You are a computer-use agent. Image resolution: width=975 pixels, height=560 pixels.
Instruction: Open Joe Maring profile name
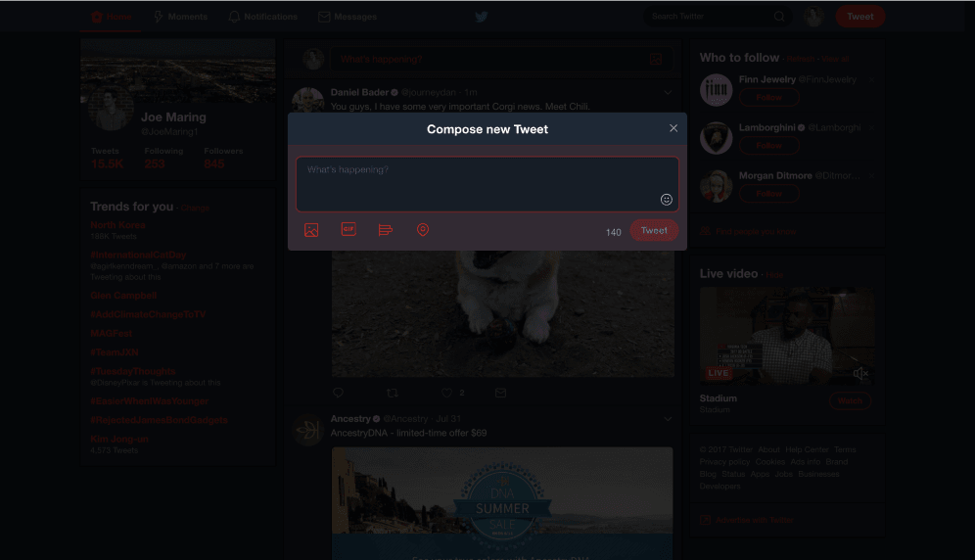(x=173, y=117)
